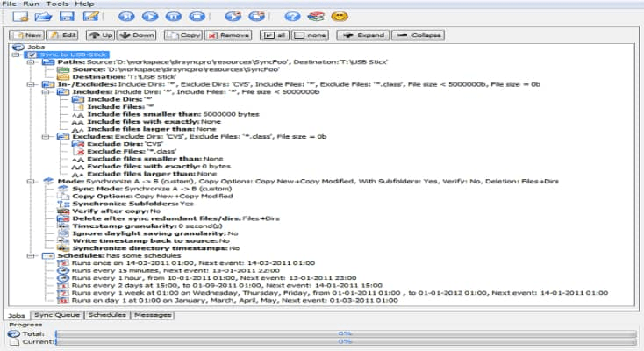This screenshot has width=644, height=351.
Task: Click the Save floppy disk toolbar icon
Action: click(x=67, y=17)
